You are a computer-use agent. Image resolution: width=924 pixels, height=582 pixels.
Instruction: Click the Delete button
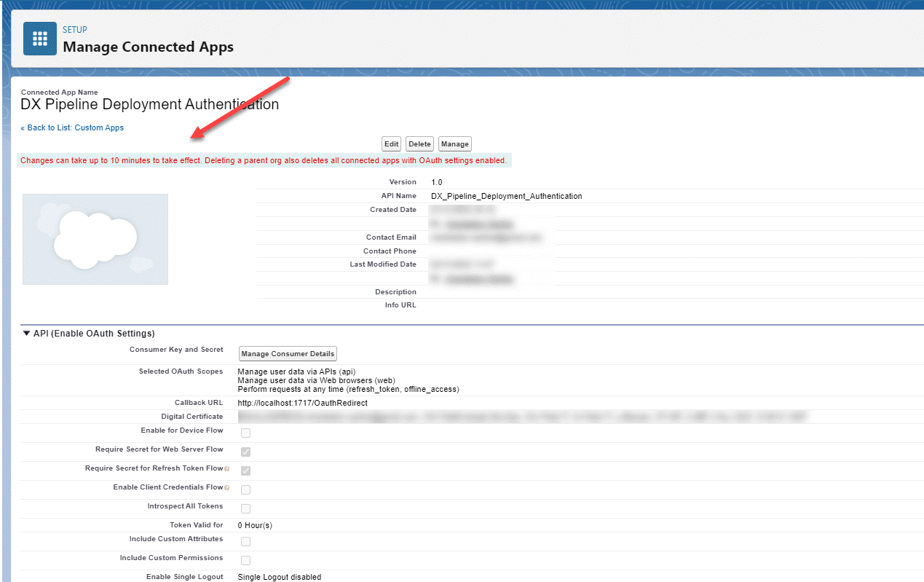tap(419, 144)
